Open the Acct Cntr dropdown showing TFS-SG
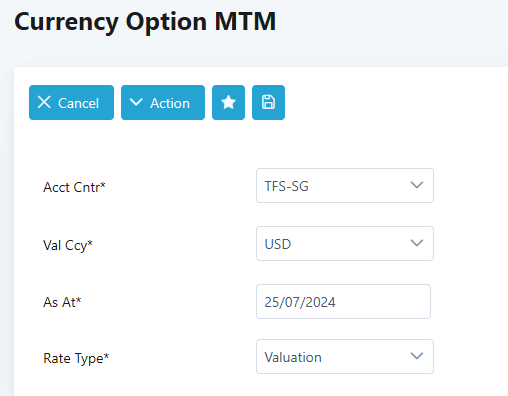 [345, 186]
